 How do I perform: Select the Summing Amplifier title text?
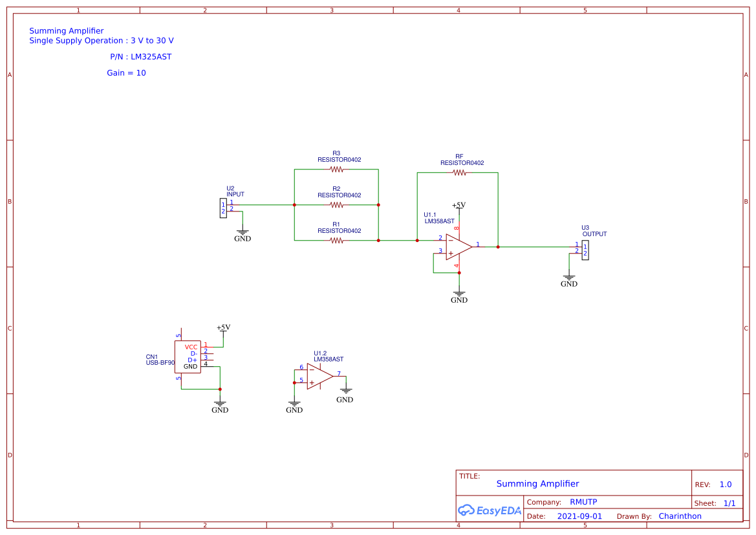(x=538, y=483)
